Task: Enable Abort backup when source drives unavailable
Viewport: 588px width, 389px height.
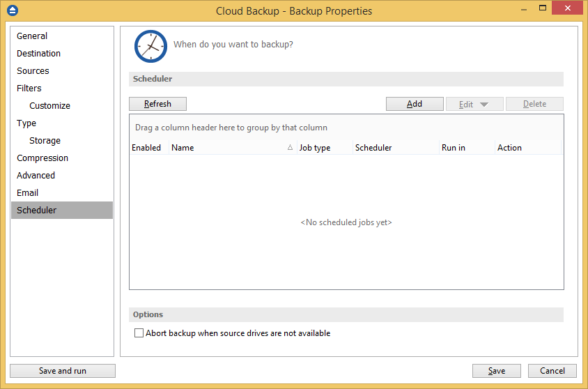Action: coord(139,333)
